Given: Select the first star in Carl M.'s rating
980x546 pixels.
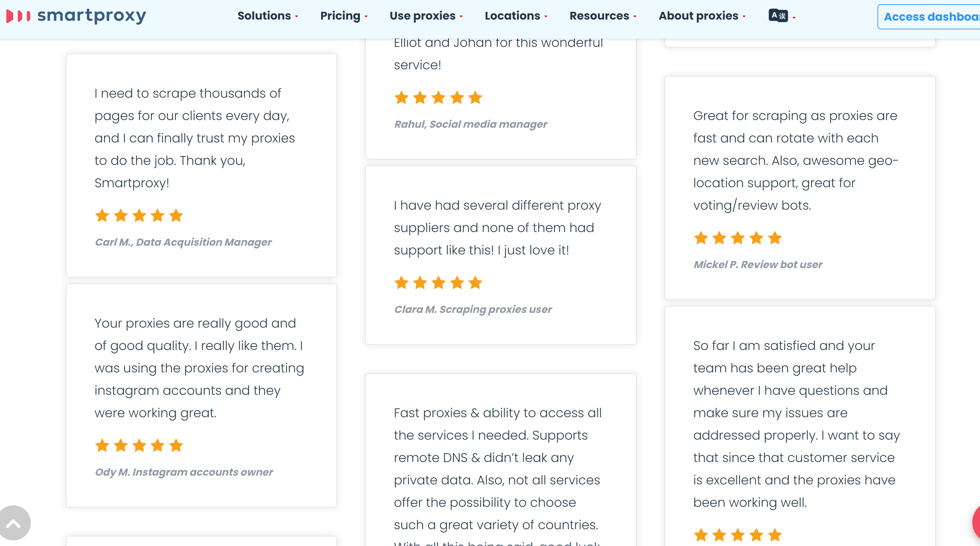Looking at the screenshot, I should [102, 215].
